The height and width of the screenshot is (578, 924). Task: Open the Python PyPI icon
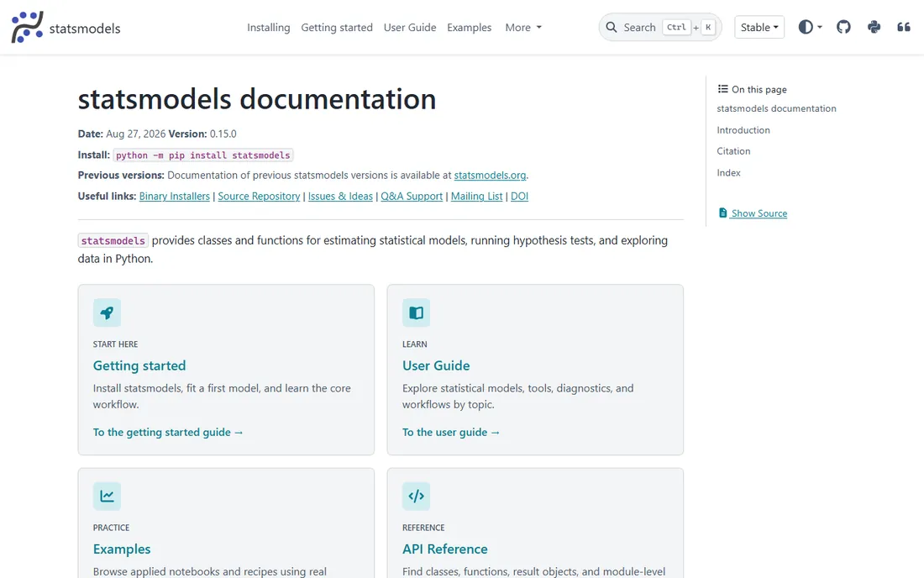pyautogui.click(x=874, y=27)
